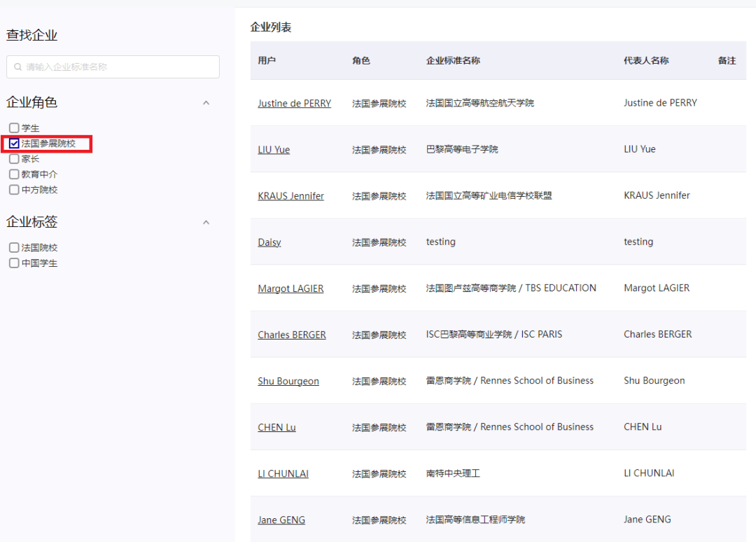
Task: Select 法国图卢兹高等商学院 / TBS EDUCATION cell
Action: (511, 288)
